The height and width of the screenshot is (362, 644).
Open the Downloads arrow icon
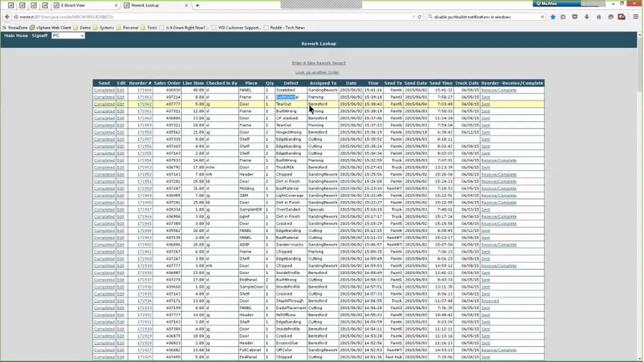[x=587, y=17]
